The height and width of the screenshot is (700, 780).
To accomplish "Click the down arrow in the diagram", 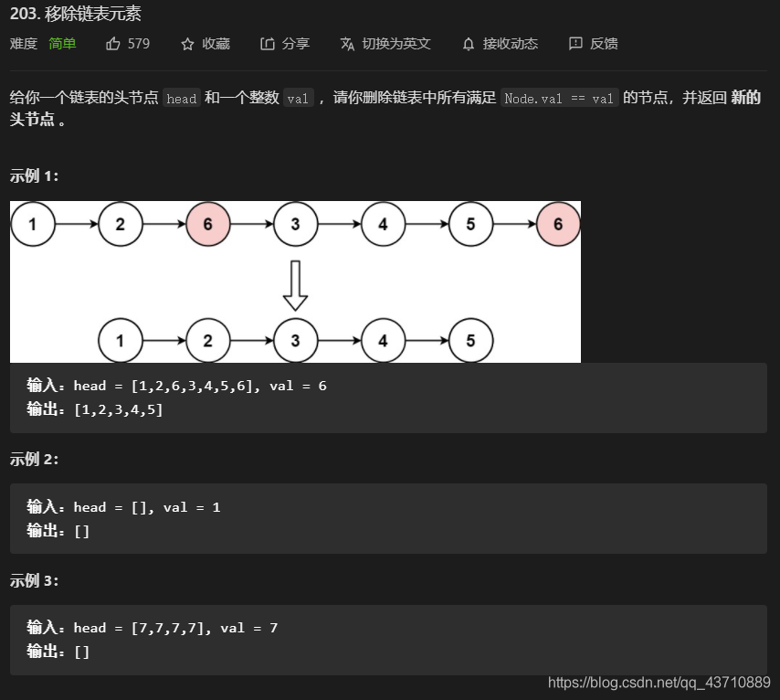I will 296,286.
